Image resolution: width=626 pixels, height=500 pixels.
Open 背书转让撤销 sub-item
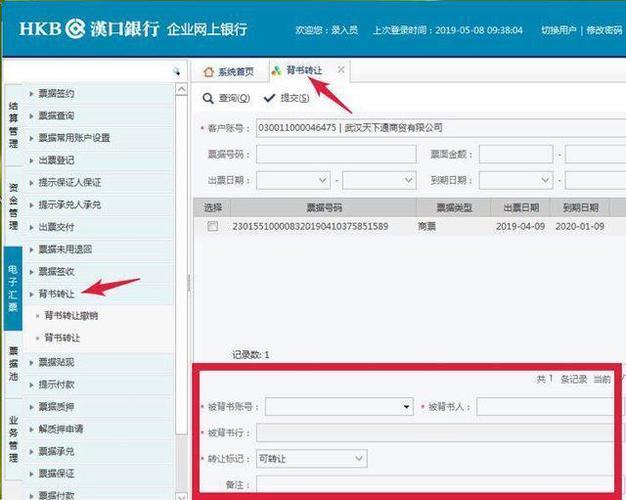[x=71, y=316]
